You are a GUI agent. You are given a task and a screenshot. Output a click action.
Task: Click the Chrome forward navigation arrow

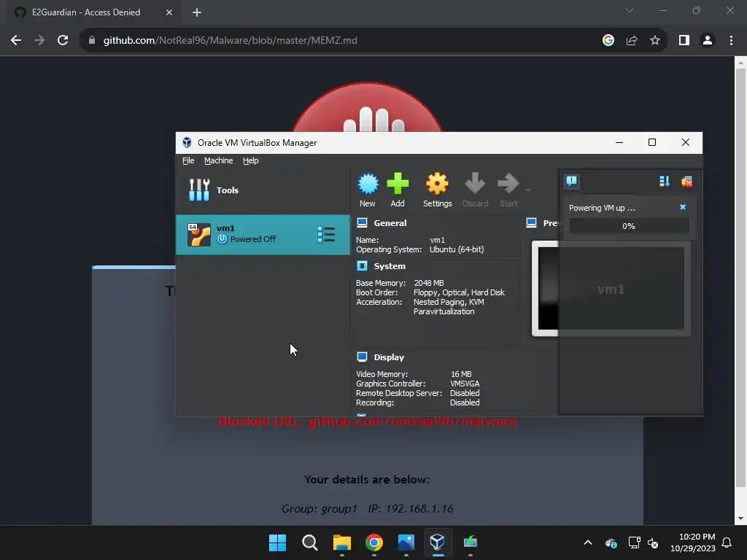pyautogui.click(x=39, y=41)
